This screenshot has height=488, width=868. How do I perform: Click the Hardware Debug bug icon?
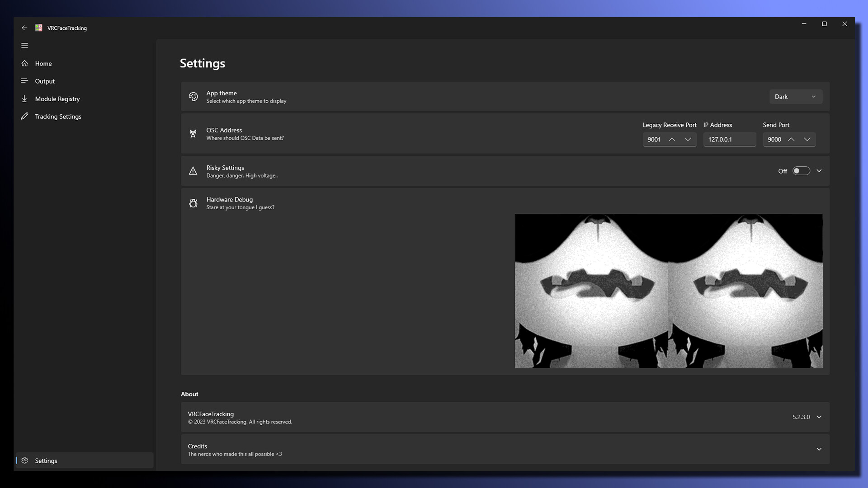pos(193,203)
